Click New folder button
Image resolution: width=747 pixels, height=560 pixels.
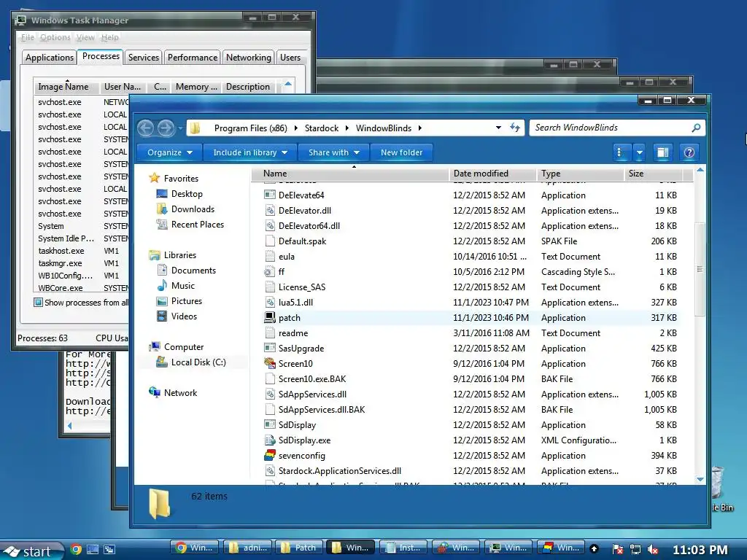pyautogui.click(x=402, y=152)
